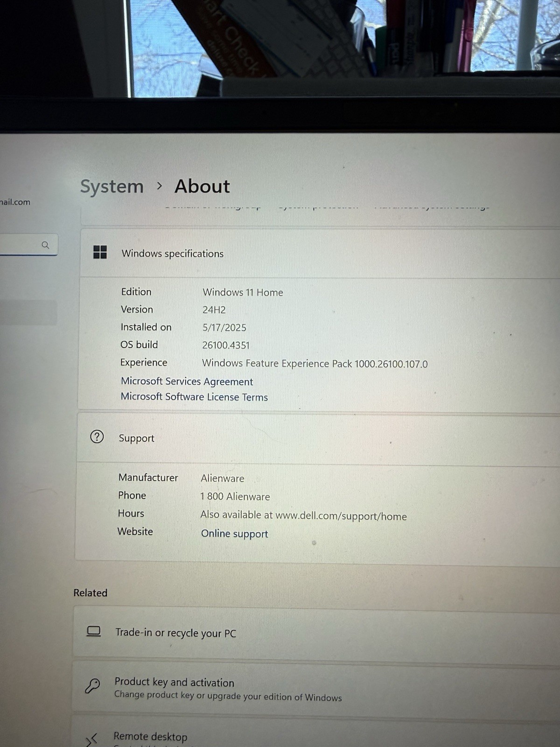Viewport: 560px width, 747px height.
Task: Click the key icon for product activation
Action: (92, 685)
